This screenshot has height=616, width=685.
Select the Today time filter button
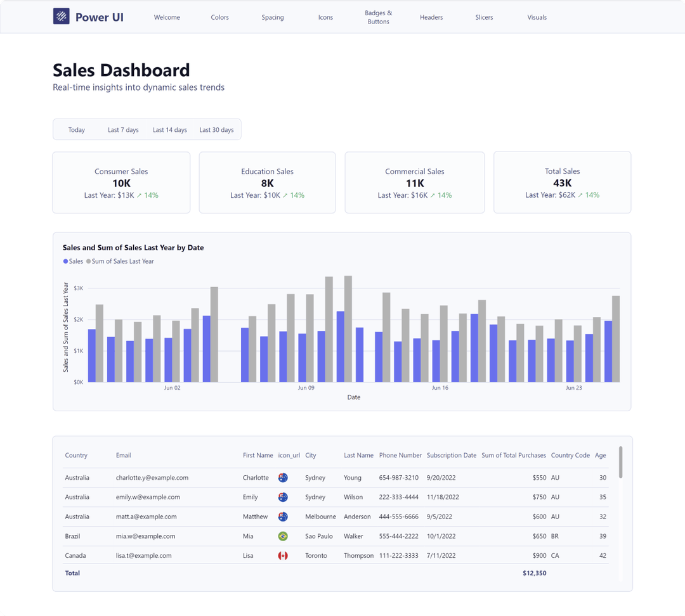point(76,129)
